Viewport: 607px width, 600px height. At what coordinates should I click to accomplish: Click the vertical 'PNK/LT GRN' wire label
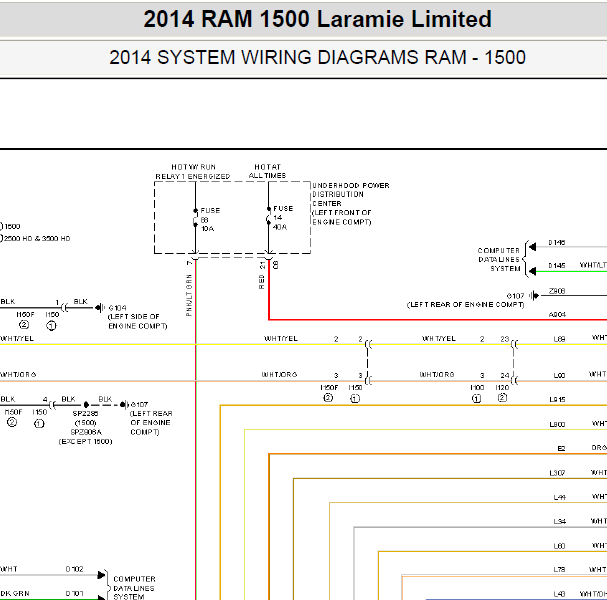pyautogui.click(x=189, y=295)
